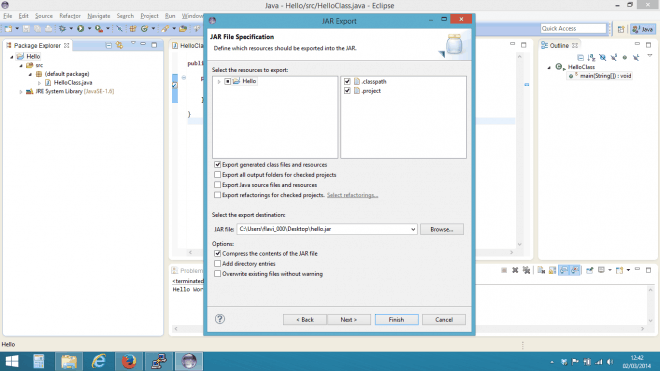This screenshot has height=371, width=660.
Task: Open File Explorer from the taskbar
Action: (69, 361)
